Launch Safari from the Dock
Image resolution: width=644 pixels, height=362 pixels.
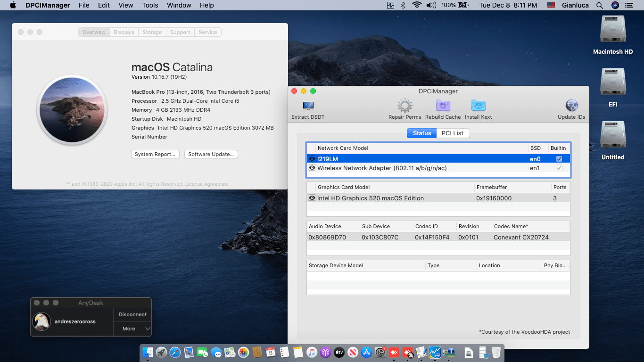(x=176, y=352)
